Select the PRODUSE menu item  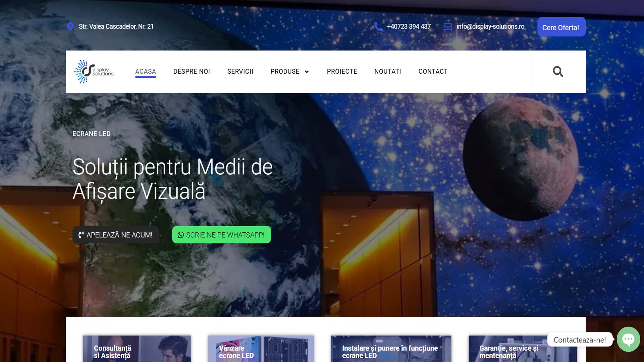point(285,71)
